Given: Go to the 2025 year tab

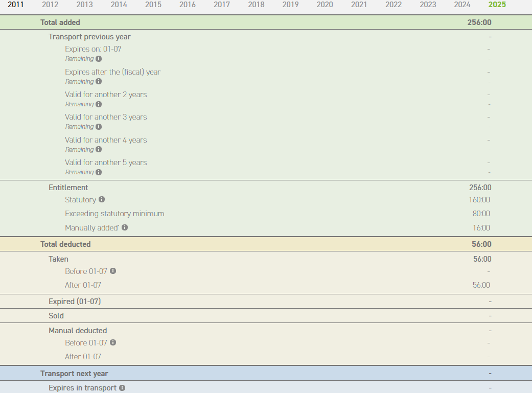Looking at the screenshot, I should click(497, 5).
